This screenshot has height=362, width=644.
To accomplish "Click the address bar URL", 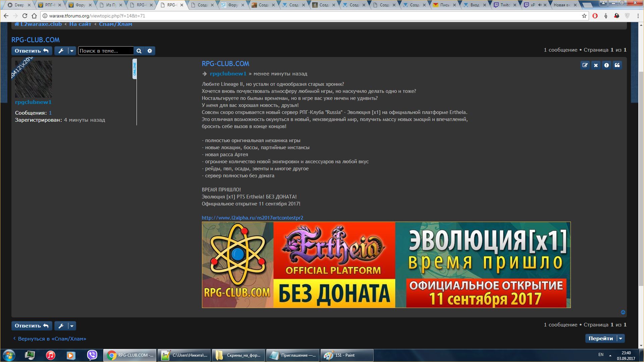I will (x=97, y=16).
